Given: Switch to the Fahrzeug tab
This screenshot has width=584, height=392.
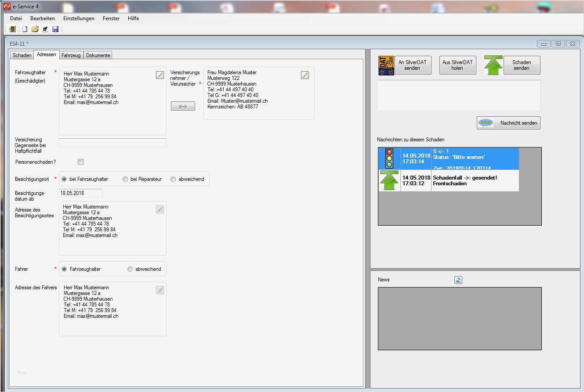Looking at the screenshot, I should click(71, 55).
